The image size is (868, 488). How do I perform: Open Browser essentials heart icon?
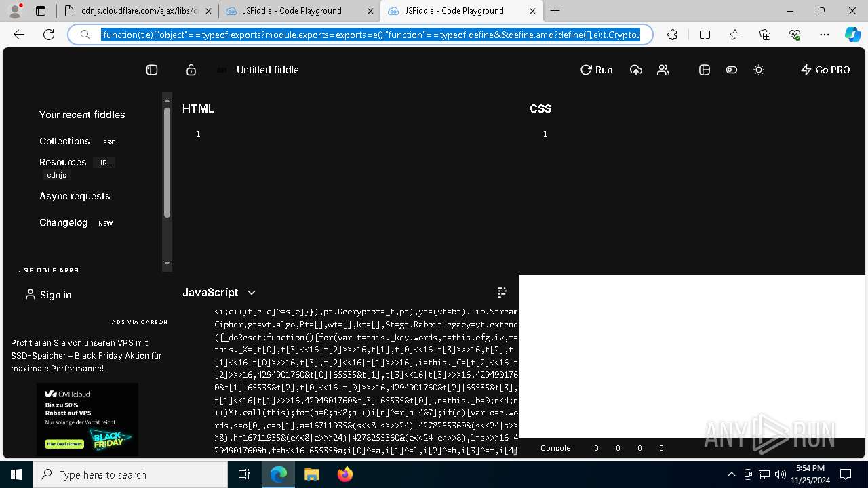point(795,35)
